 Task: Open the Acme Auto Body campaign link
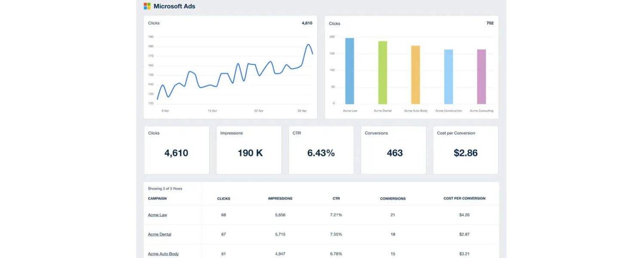163,254
